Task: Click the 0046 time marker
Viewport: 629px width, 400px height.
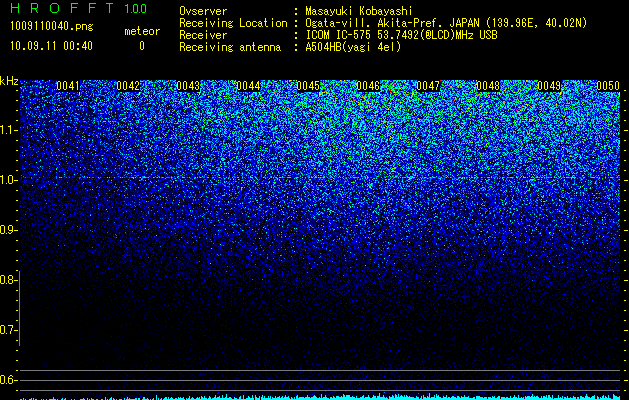Action: (x=368, y=86)
